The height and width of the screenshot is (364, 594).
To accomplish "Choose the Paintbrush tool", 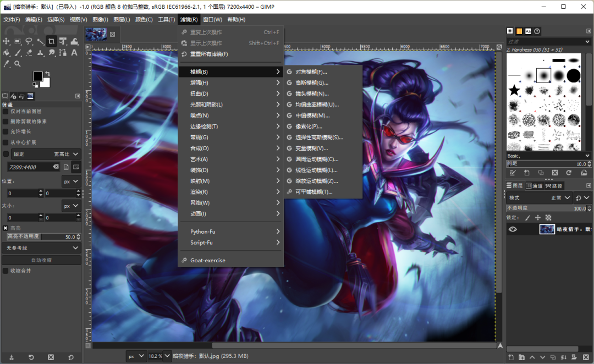I will tap(18, 53).
